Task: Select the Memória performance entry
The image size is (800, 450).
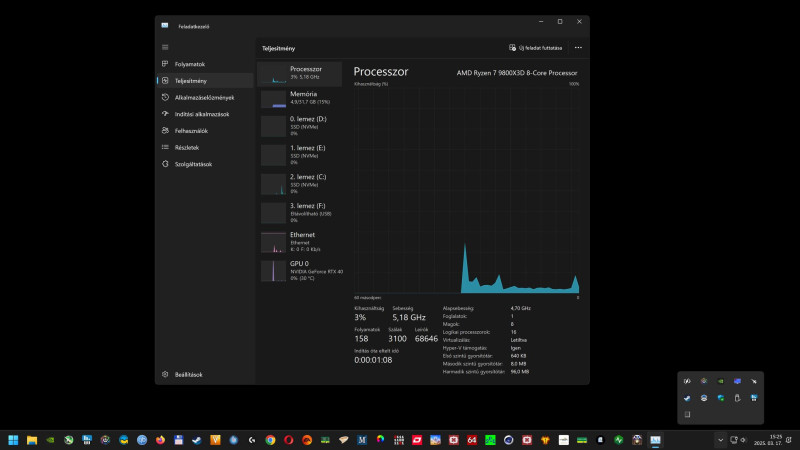Action: pyautogui.click(x=300, y=99)
